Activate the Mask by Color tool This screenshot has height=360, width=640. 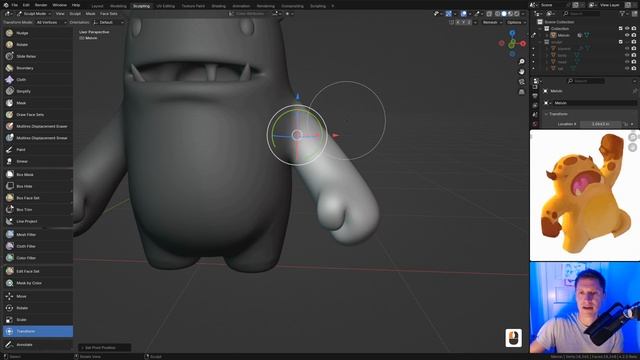pos(38,283)
